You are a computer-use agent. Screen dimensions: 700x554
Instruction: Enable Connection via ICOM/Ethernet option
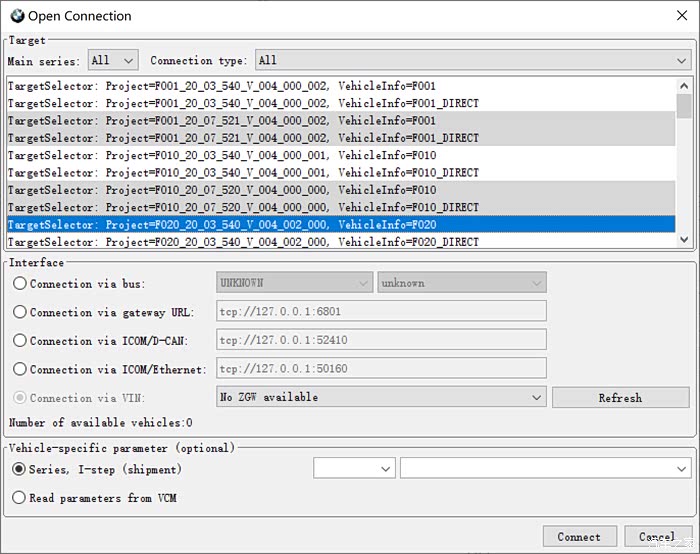(20, 369)
